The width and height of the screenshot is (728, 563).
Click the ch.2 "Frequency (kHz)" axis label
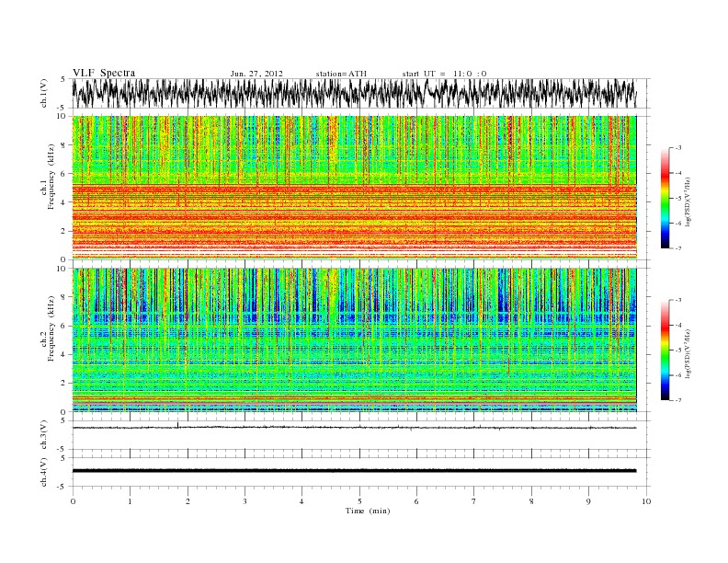pyautogui.click(x=51, y=328)
